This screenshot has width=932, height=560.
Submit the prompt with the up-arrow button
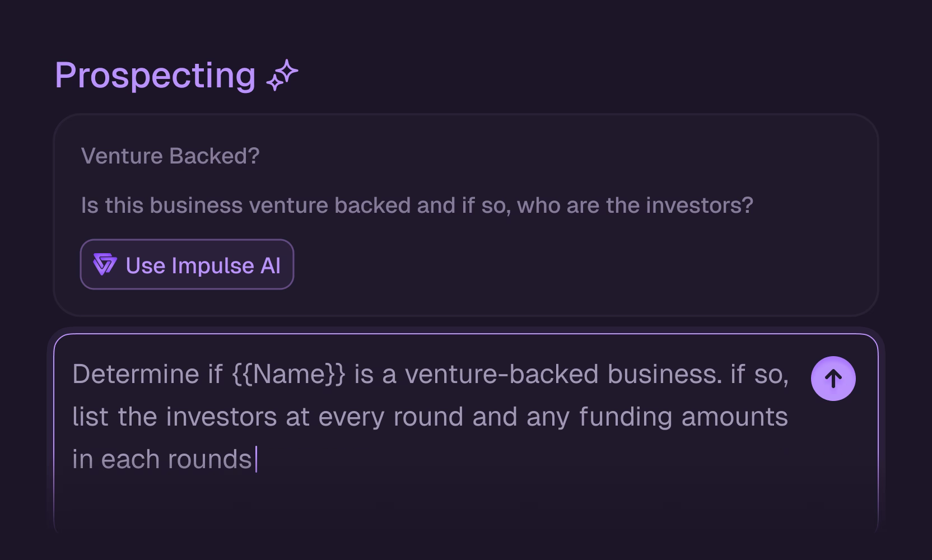click(x=833, y=379)
